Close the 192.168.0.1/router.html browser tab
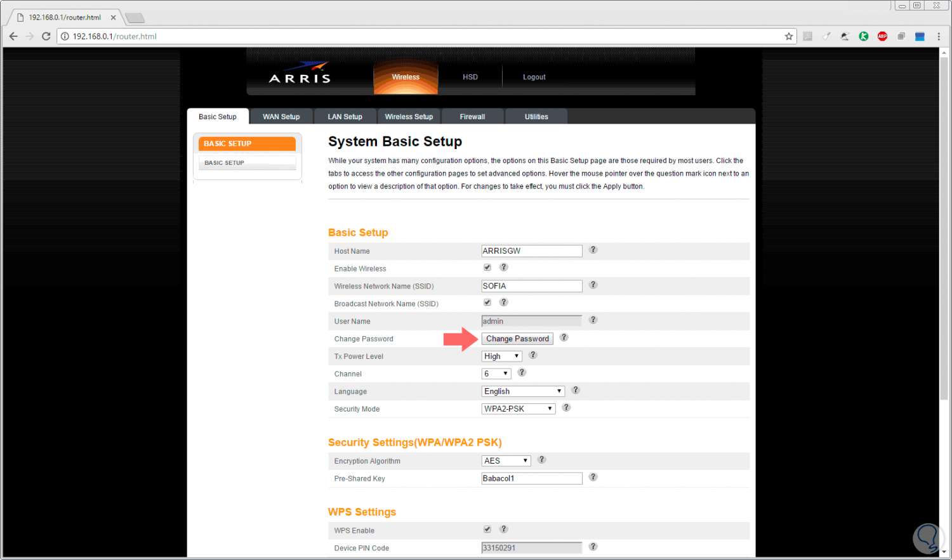The width and height of the screenshot is (952, 560). [x=113, y=18]
